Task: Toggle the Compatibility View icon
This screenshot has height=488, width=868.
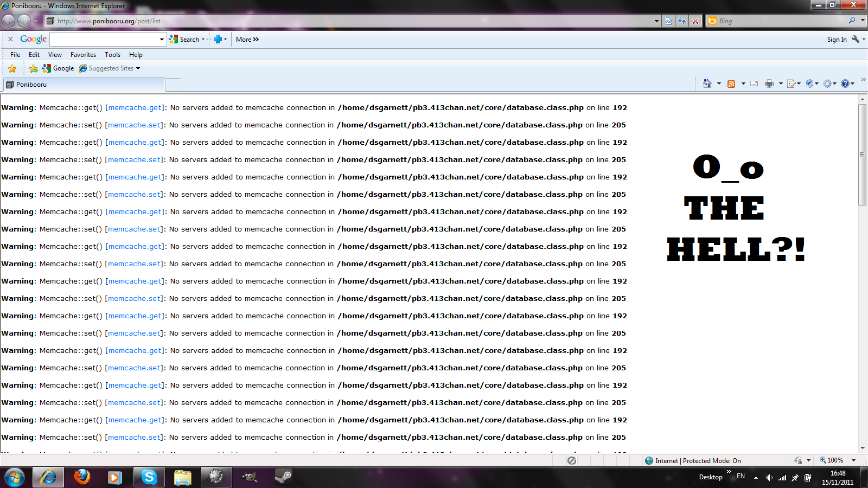Action: [x=668, y=21]
